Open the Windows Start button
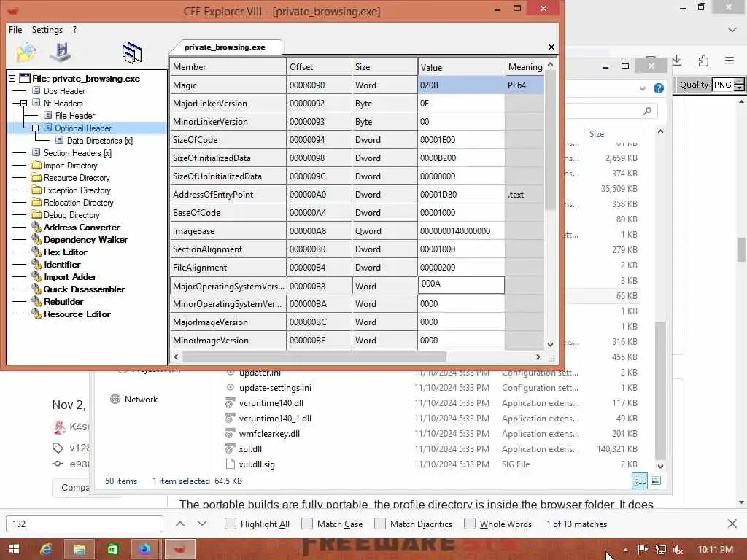Viewport: 747px width, 560px height. pos(14,549)
